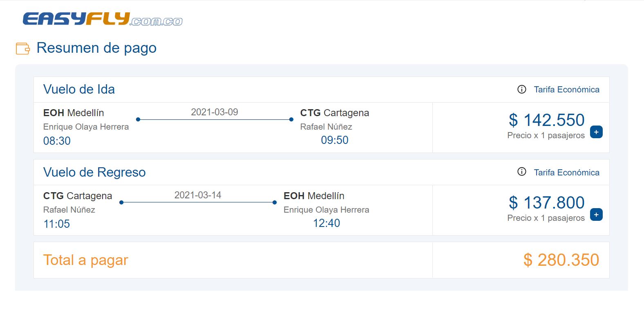This screenshot has height=321, width=644.
Task: Open Tarifa Económica link for return flight
Action: 566,173
